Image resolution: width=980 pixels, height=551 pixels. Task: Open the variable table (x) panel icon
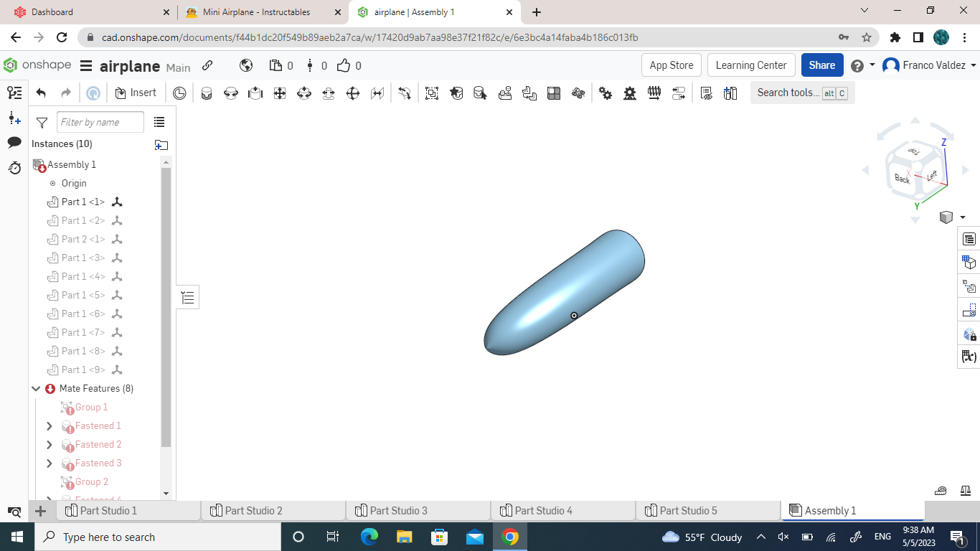(969, 357)
